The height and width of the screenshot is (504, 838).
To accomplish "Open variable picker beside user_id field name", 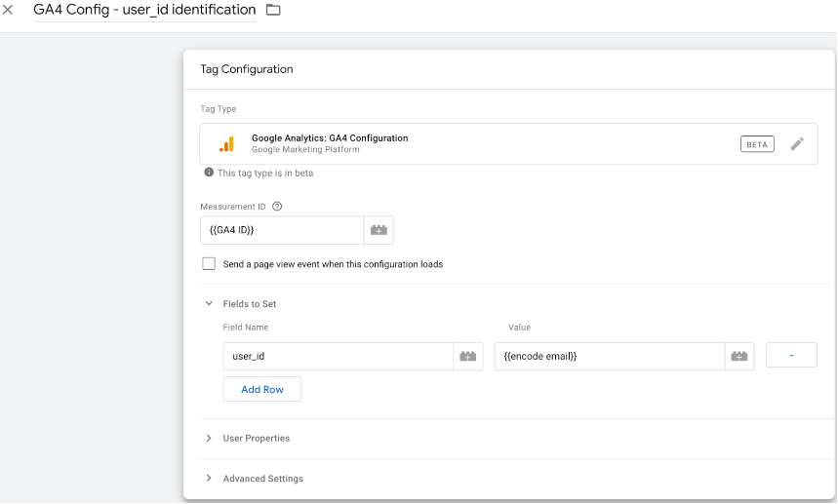I will [x=468, y=357].
